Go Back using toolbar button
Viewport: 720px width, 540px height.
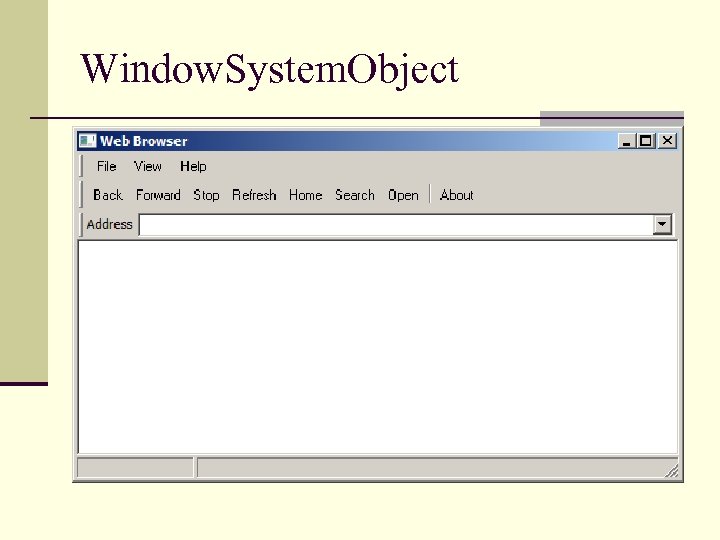[108, 195]
